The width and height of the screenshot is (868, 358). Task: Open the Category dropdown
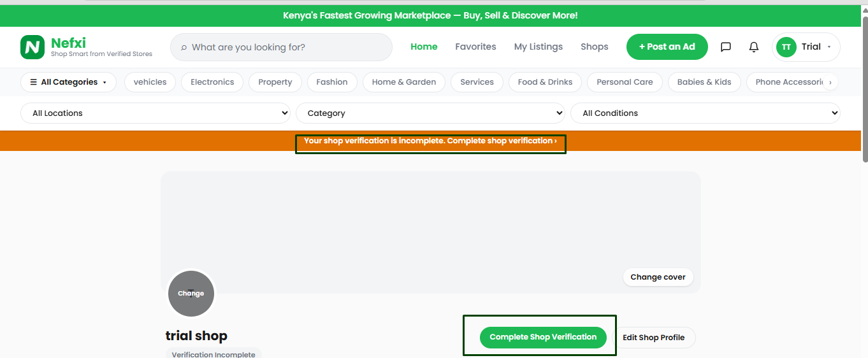point(430,113)
